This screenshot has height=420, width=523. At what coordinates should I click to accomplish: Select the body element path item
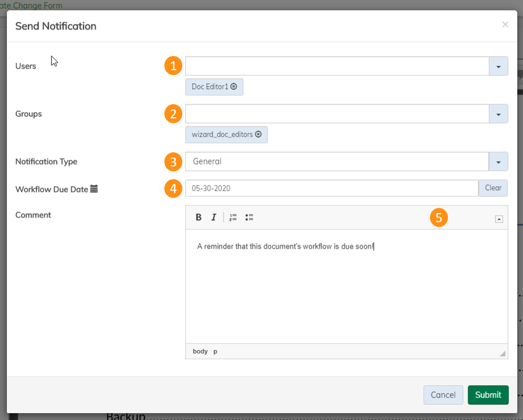[x=200, y=352]
